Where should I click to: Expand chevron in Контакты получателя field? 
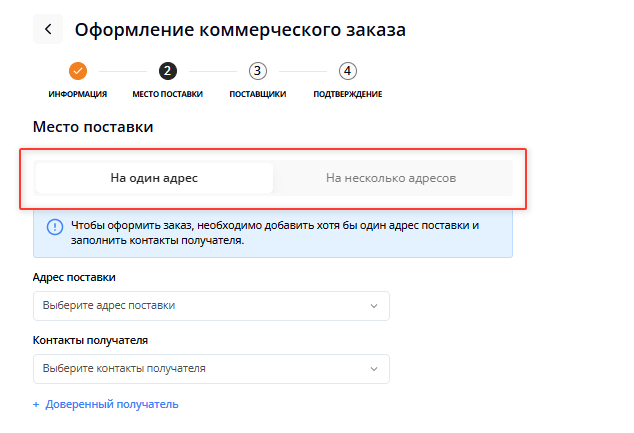point(374,369)
